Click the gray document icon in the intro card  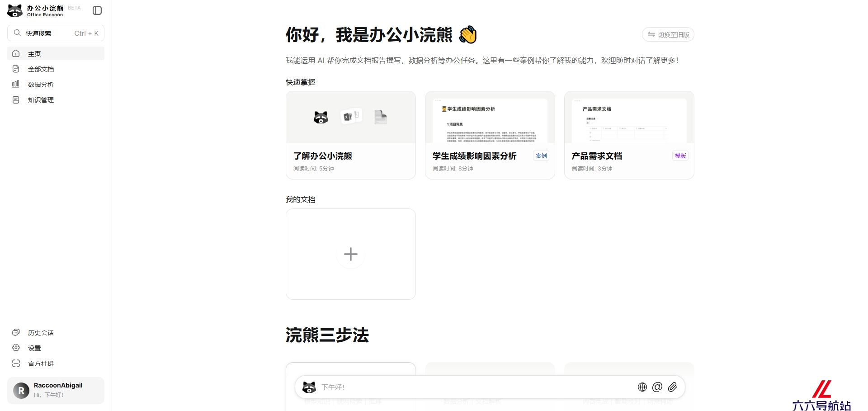[x=380, y=117]
